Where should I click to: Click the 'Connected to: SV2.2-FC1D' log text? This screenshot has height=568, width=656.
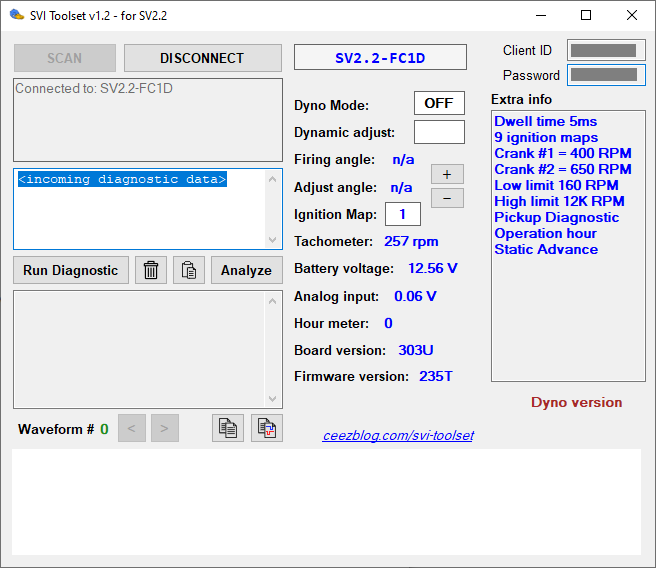(x=94, y=88)
